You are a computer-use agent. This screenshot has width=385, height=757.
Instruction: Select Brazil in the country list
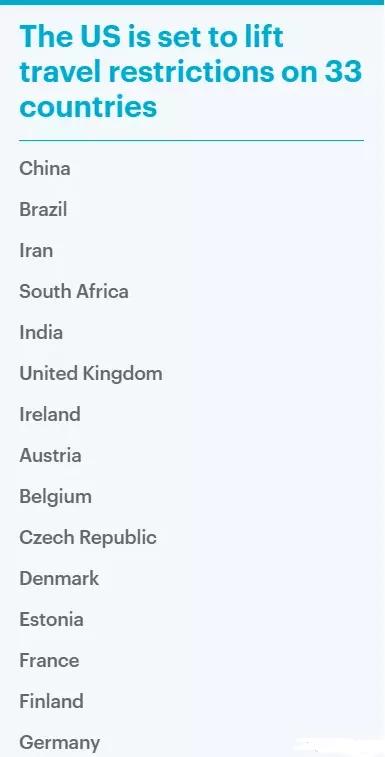pyautogui.click(x=43, y=210)
